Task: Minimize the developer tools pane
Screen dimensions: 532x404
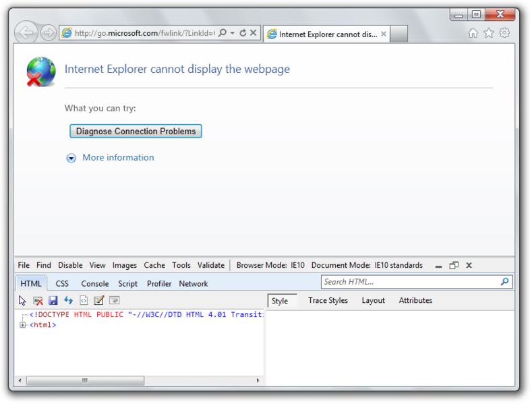Action: tap(438, 266)
